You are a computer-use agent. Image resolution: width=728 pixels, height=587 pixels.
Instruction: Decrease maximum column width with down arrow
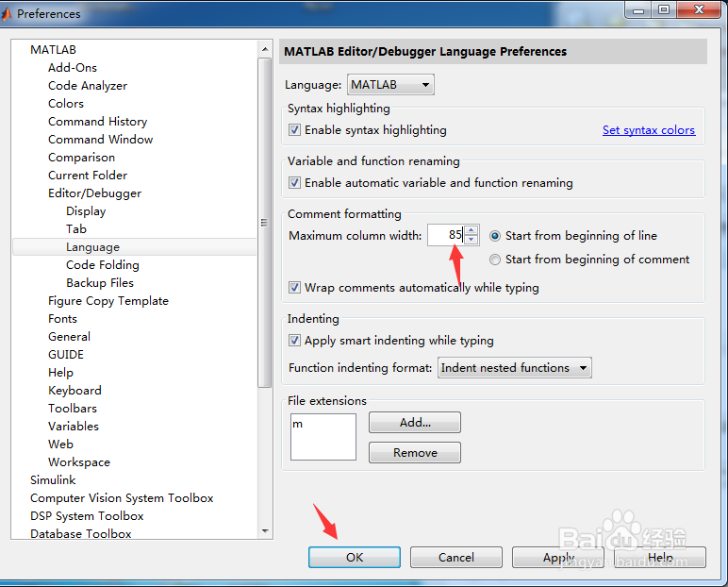(471, 240)
